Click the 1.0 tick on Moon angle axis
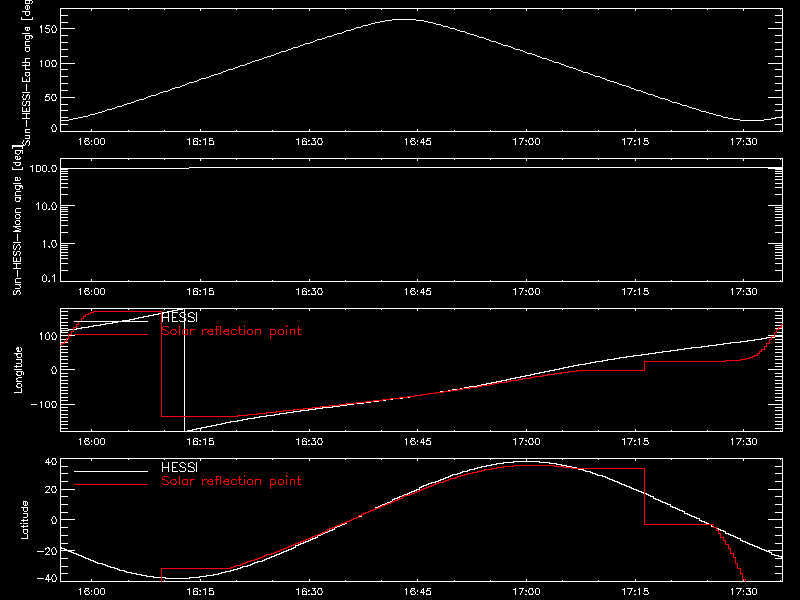Screen dimensions: 800x600 (x=49, y=244)
